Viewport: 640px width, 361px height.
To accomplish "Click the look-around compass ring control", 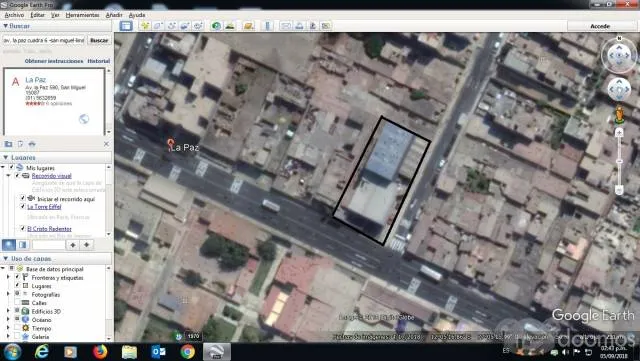I will click(619, 55).
